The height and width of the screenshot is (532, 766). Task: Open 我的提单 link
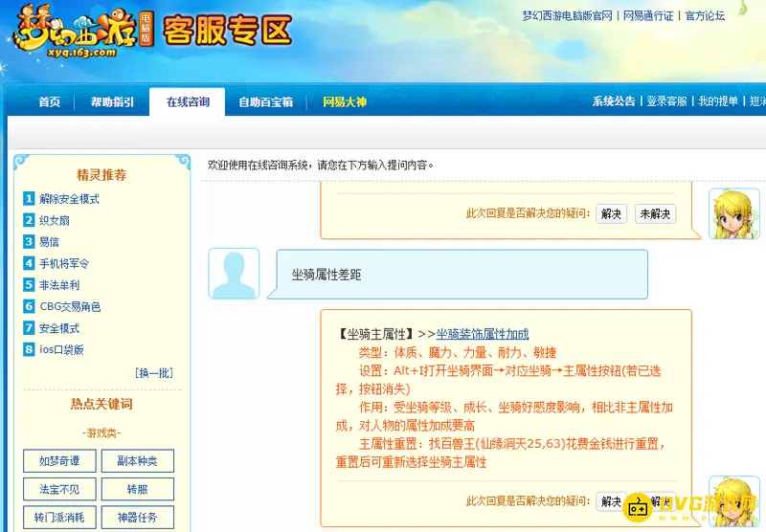[717, 101]
